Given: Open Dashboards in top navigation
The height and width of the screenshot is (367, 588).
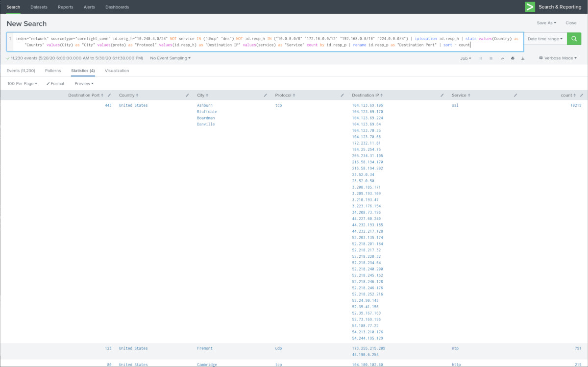Looking at the screenshot, I should [117, 7].
